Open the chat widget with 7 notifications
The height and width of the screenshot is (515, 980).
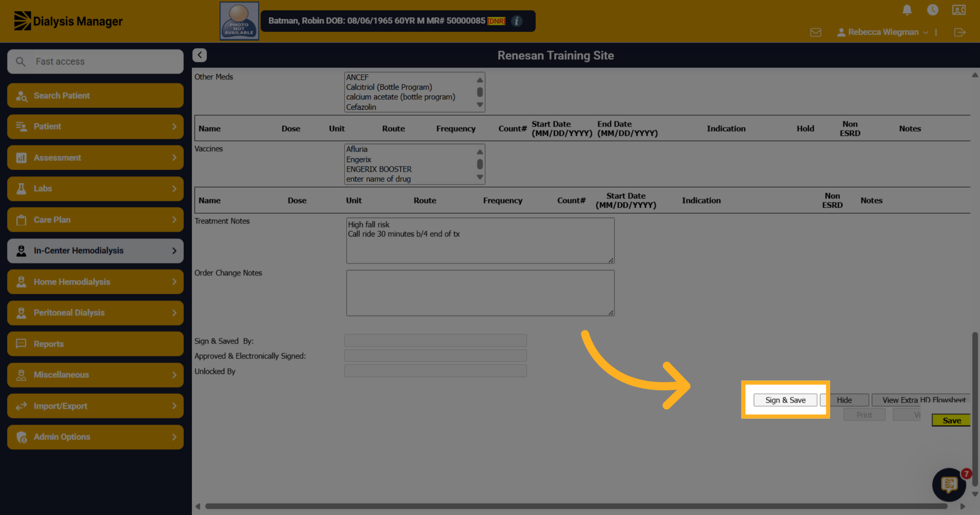point(949,484)
